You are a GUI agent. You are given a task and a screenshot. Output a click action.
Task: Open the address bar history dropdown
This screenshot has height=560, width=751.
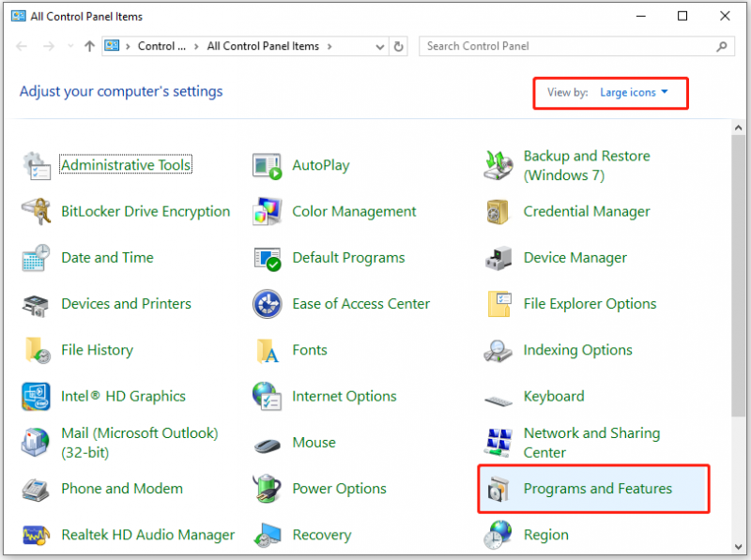380,46
